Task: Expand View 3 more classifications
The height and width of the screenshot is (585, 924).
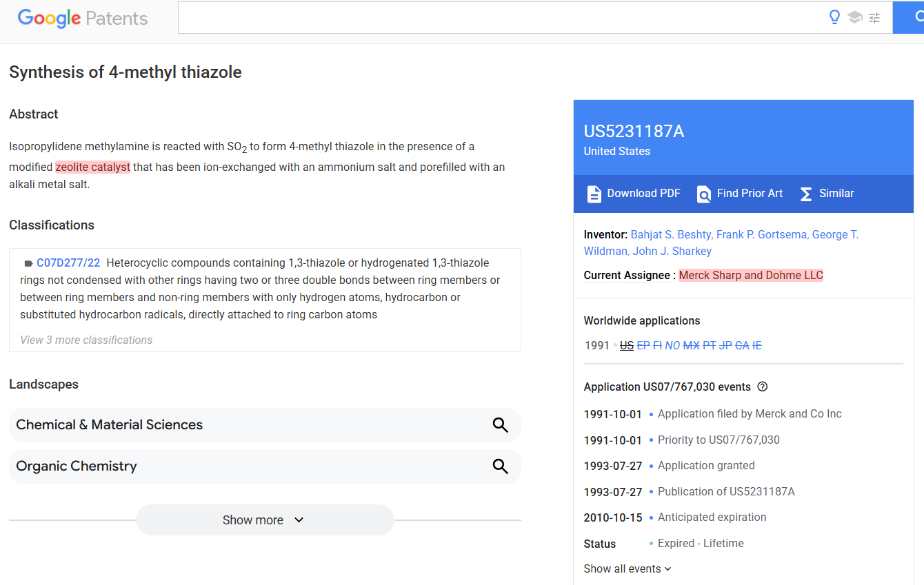Action: pos(86,340)
